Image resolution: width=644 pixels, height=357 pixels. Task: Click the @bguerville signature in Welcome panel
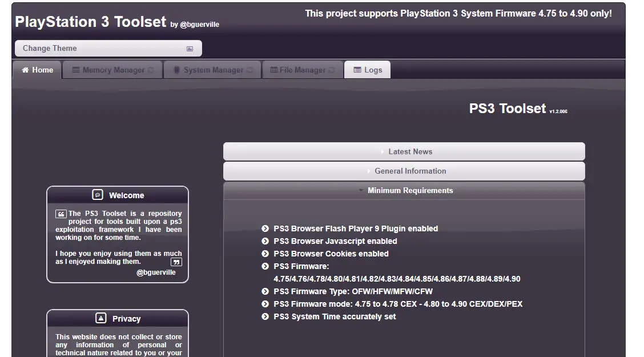(x=156, y=272)
